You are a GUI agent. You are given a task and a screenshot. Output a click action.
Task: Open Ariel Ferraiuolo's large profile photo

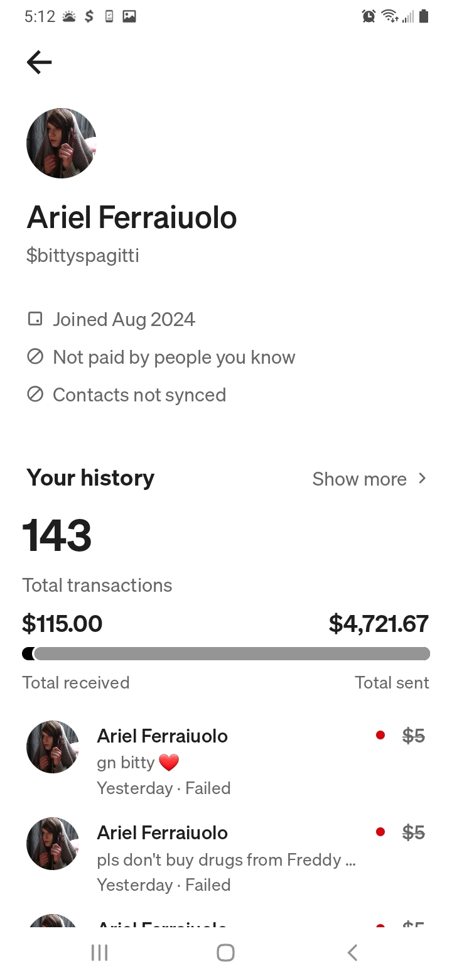[62, 143]
